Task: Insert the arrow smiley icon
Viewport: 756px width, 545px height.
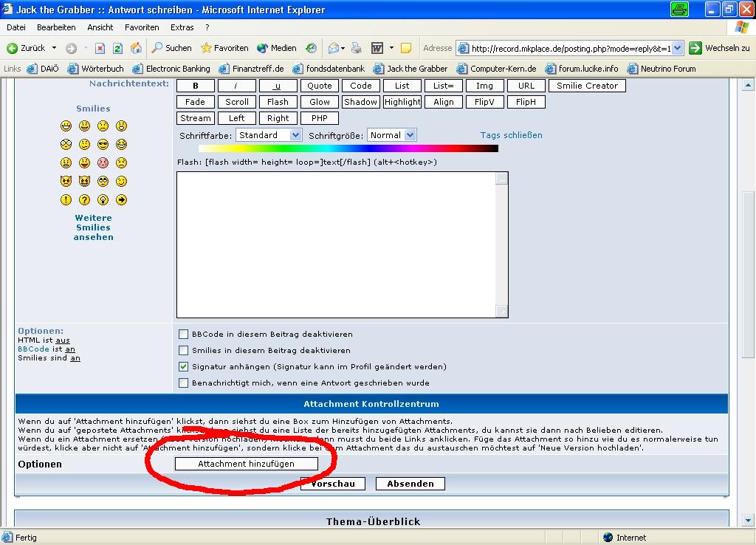Action: (121, 200)
